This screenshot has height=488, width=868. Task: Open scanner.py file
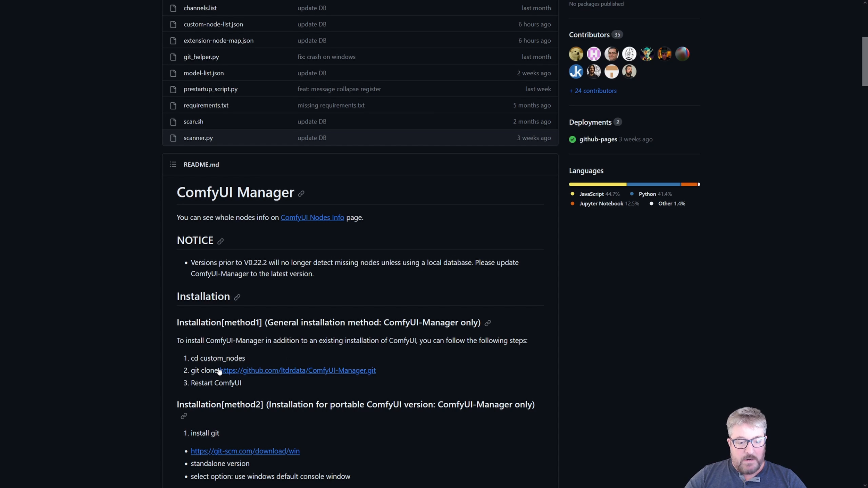tap(198, 138)
